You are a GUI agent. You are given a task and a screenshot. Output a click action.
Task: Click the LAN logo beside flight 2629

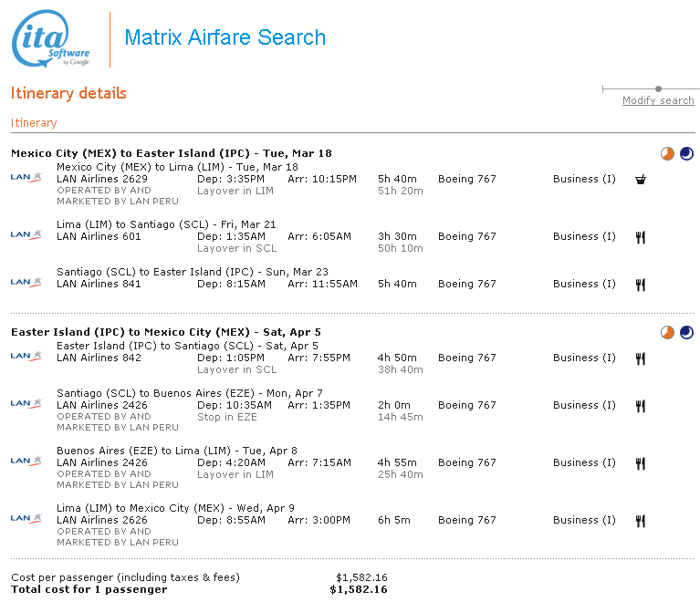point(26,177)
